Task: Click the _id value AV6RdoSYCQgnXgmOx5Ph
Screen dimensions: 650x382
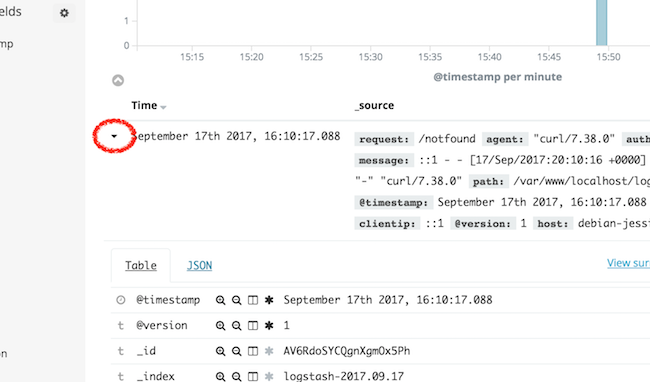Action: (347, 351)
